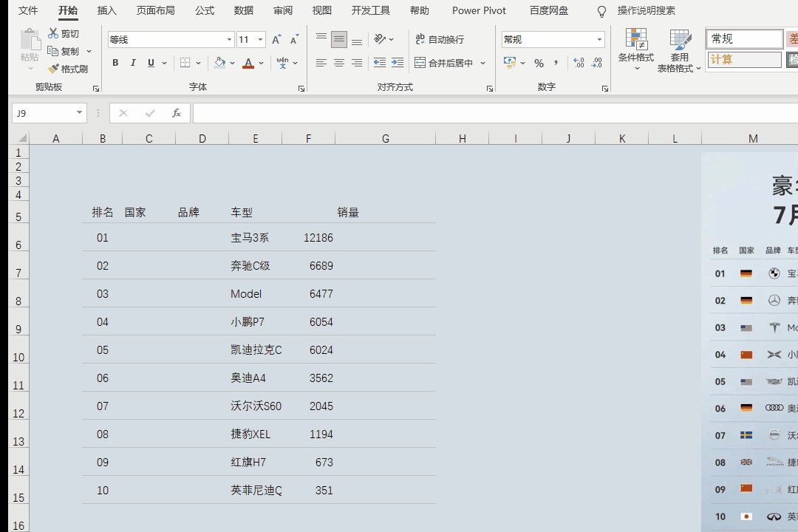Expand merge cells options arrow

(x=482, y=63)
